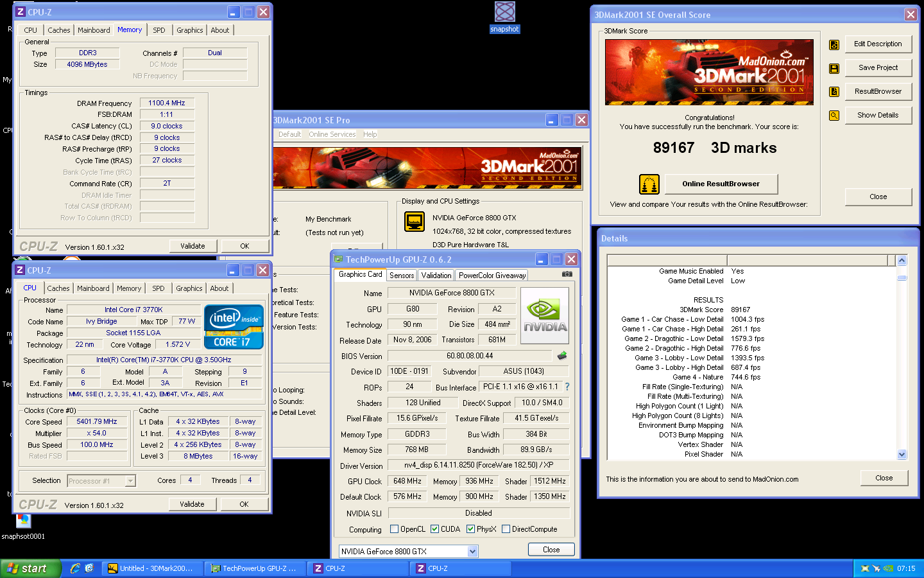Toggle the CUDA checkbox in GPU-Z
This screenshot has width=924, height=578.
coord(434,529)
